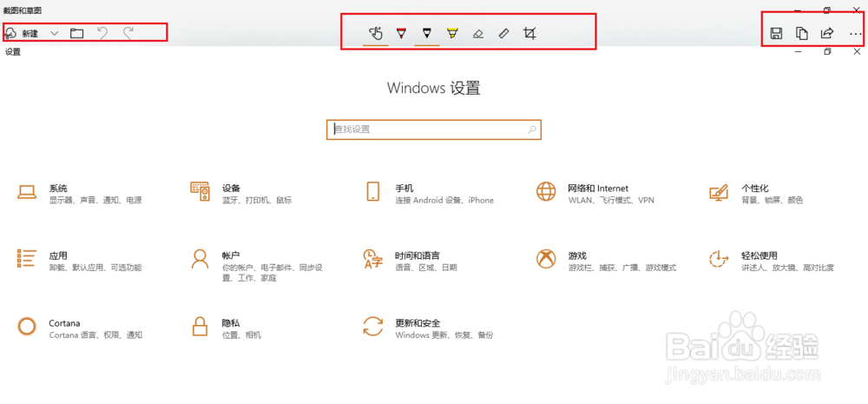Click the 讲述人、放大镜、高对比度 description

787,268
